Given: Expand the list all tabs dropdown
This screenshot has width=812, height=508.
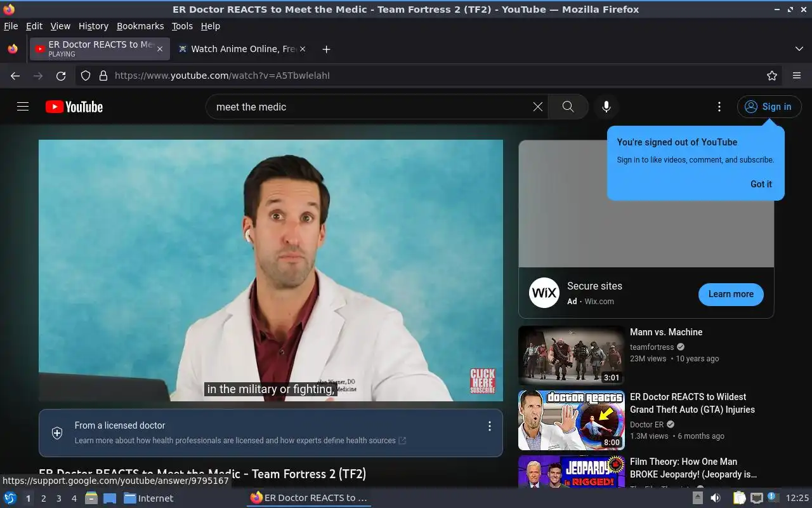Looking at the screenshot, I should pos(799,49).
